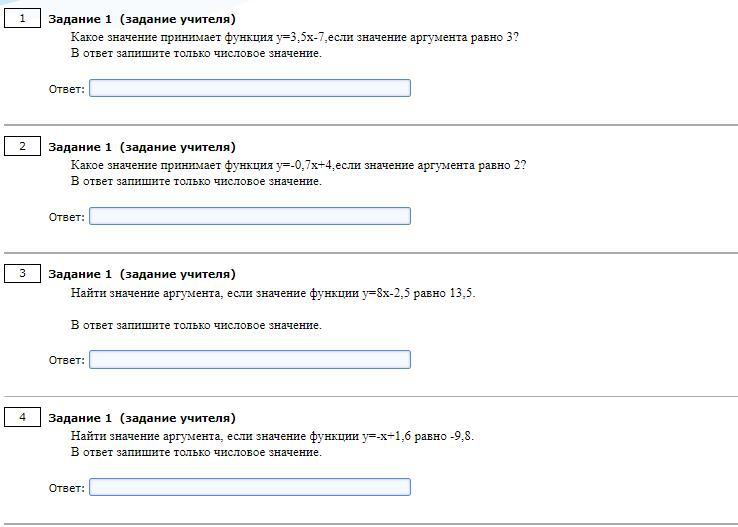Select question number box 4
This screenshot has height=527, width=738.
point(22,417)
